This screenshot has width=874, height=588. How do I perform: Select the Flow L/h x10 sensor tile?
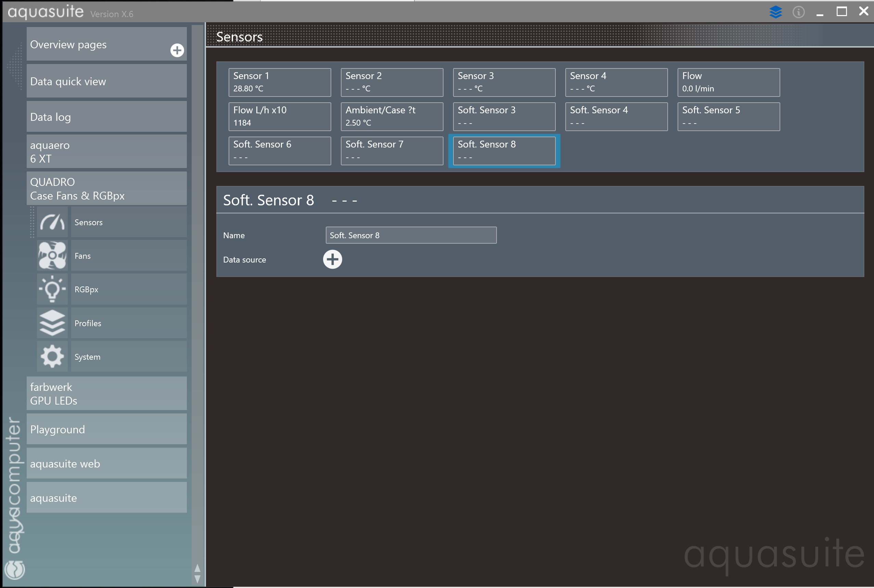[279, 116]
